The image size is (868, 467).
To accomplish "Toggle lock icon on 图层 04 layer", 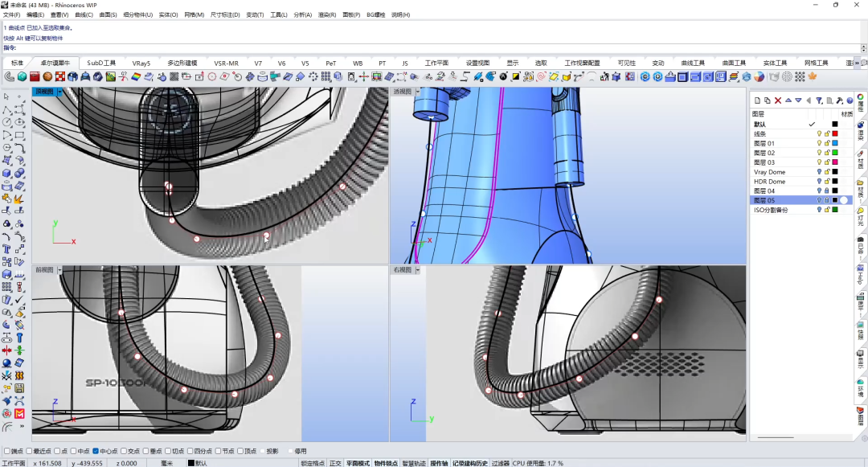I will 827,190.
